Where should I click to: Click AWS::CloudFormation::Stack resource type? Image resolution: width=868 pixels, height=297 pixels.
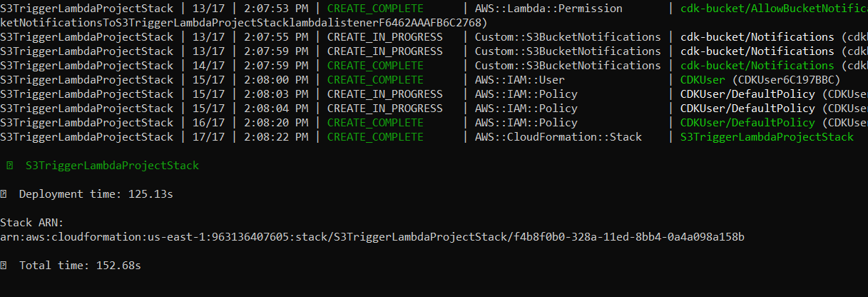[558, 137]
